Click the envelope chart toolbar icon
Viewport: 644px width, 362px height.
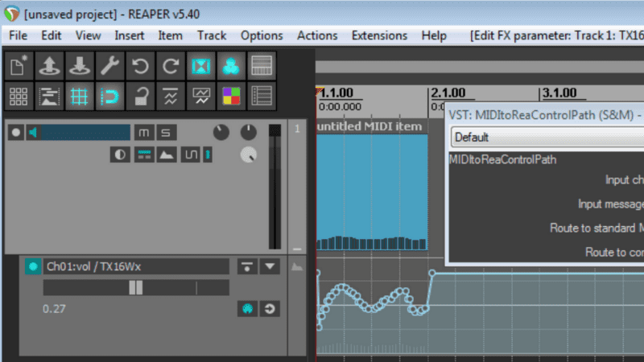coord(200,97)
